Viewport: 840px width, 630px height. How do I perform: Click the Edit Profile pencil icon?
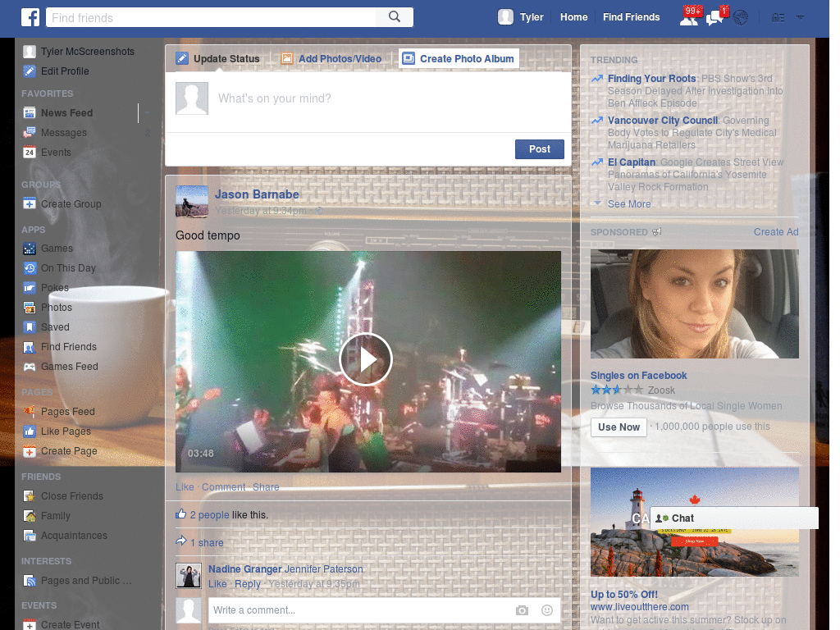point(30,71)
